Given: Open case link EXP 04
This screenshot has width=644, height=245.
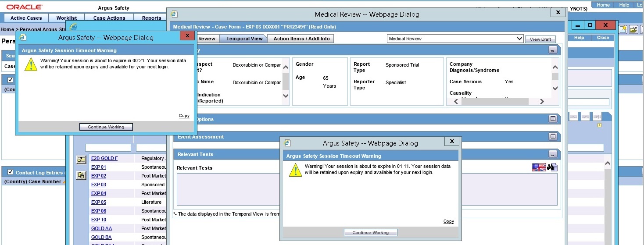Looking at the screenshot, I should pyautogui.click(x=99, y=193).
